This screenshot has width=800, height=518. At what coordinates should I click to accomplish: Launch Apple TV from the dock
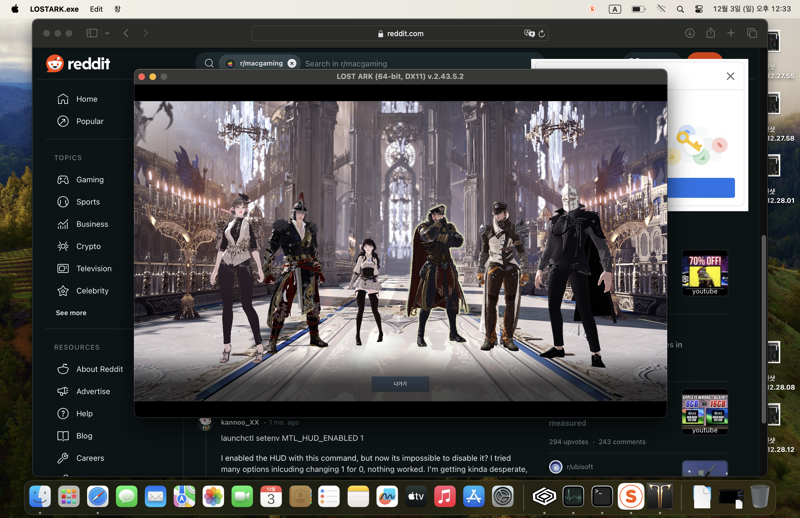pyautogui.click(x=416, y=496)
